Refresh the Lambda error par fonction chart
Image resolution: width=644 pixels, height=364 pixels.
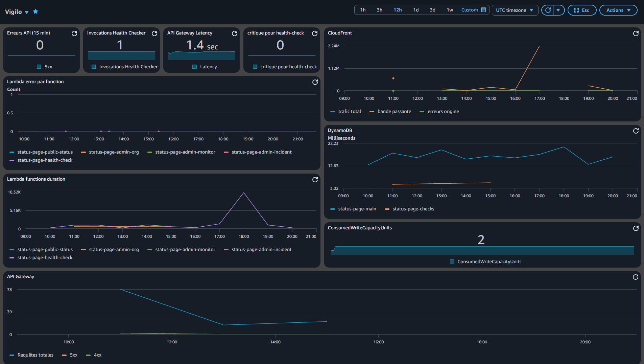click(315, 82)
